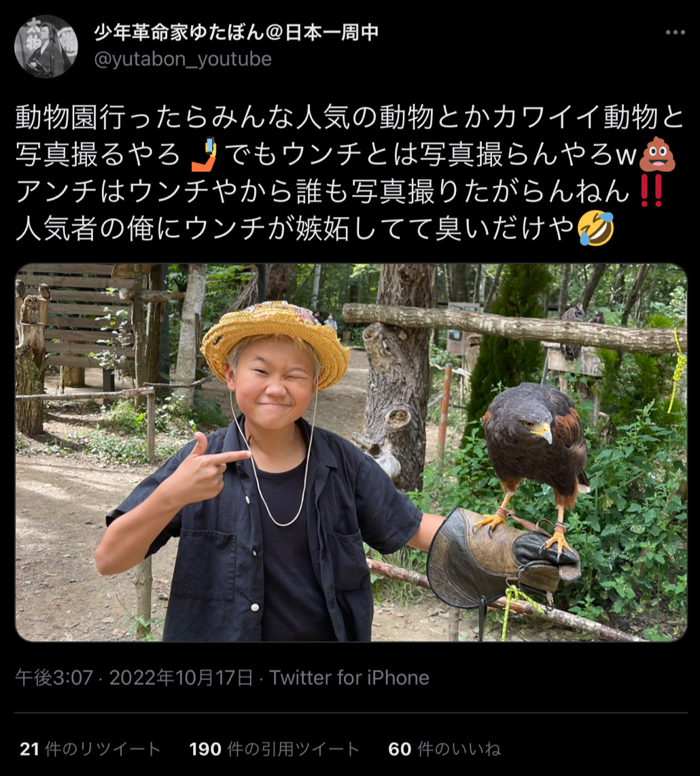Click the selfie emoji in the tweet
Viewport: 700px width, 776px height.
(x=204, y=154)
